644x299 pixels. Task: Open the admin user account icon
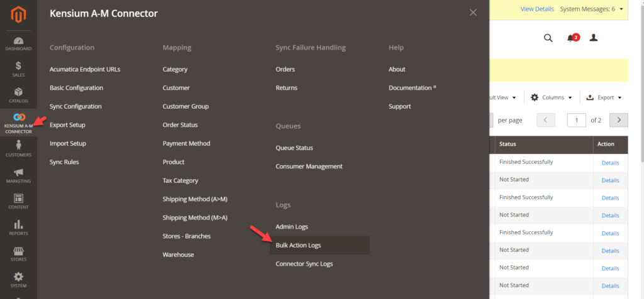tap(594, 38)
